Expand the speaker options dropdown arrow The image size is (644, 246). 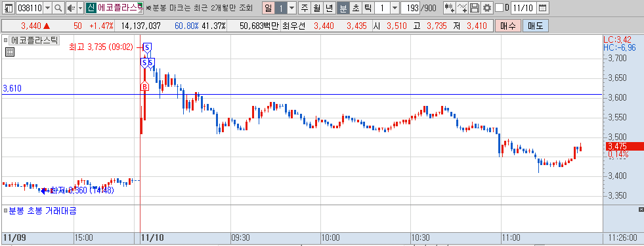click(80, 8)
